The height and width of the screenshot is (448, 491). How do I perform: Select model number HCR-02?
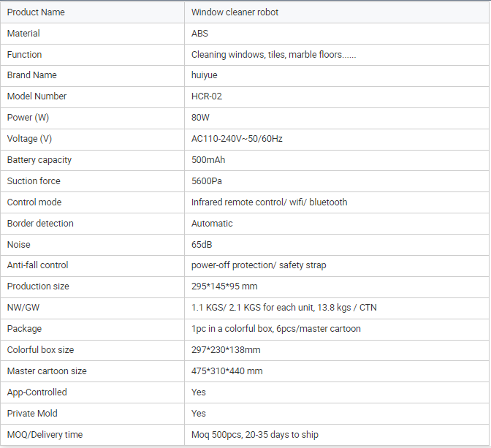(211, 96)
